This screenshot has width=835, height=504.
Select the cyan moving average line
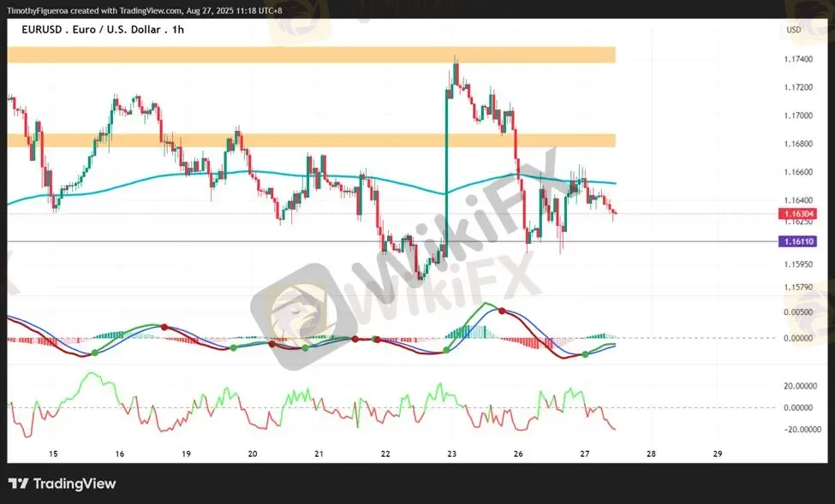pos(312,177)
